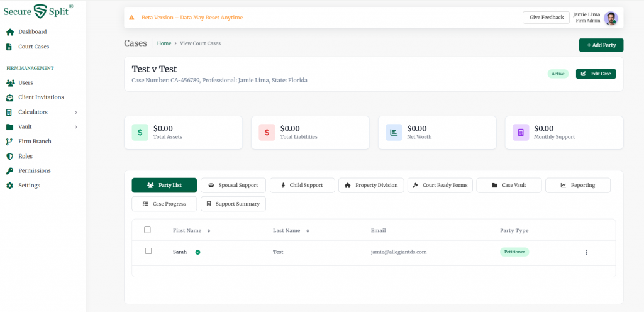Viewport: 644px width, 312px height.
Task: Click the Give Feedback button
Action: 547,18
